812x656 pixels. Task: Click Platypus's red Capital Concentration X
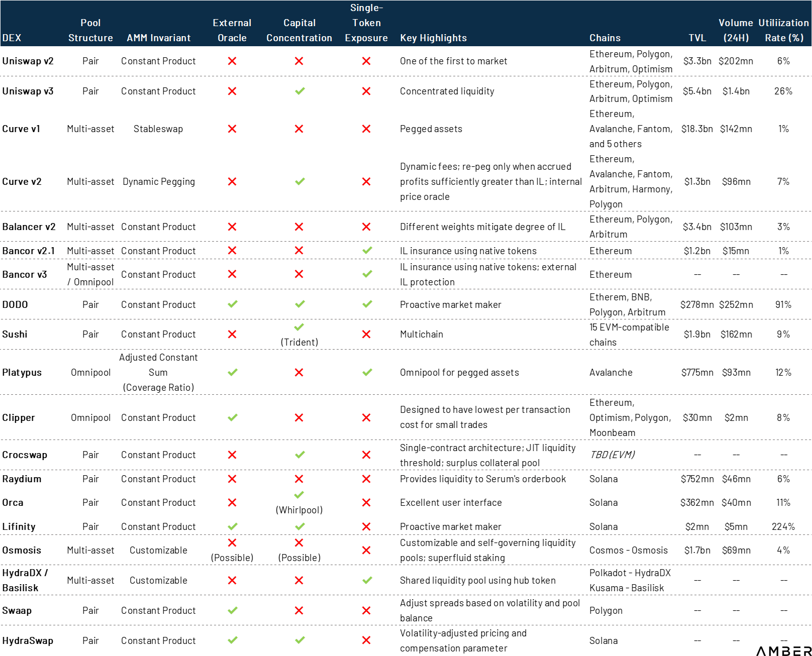(x=299, y=372)
